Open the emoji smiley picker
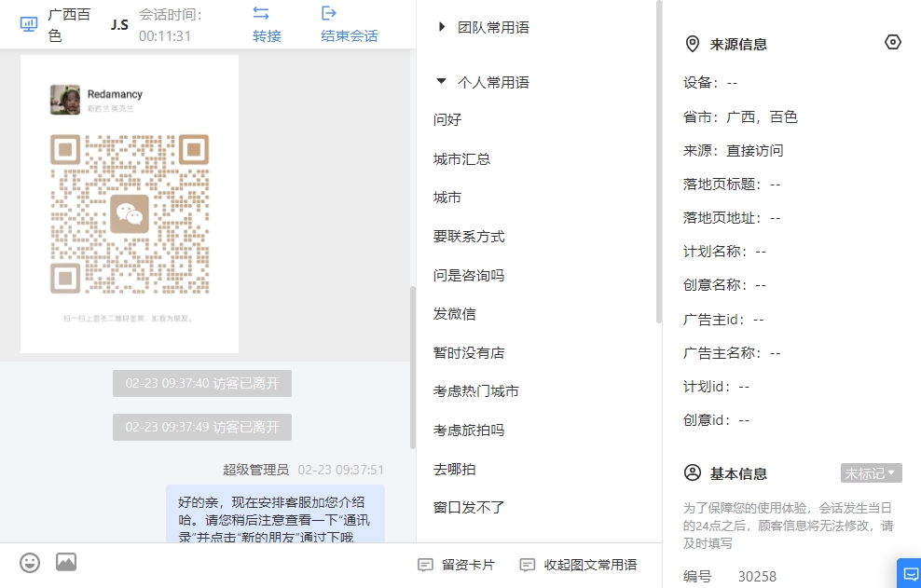Viewport: 921px width, 588px height. (x=30, y=563)
